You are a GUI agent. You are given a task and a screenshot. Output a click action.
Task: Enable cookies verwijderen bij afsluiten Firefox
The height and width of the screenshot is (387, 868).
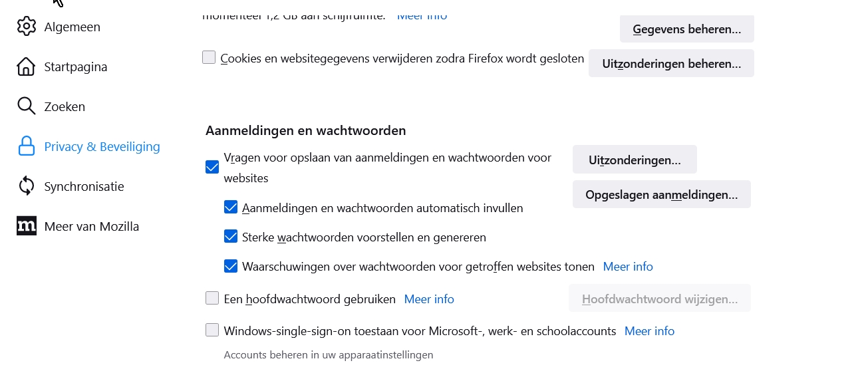209,57
